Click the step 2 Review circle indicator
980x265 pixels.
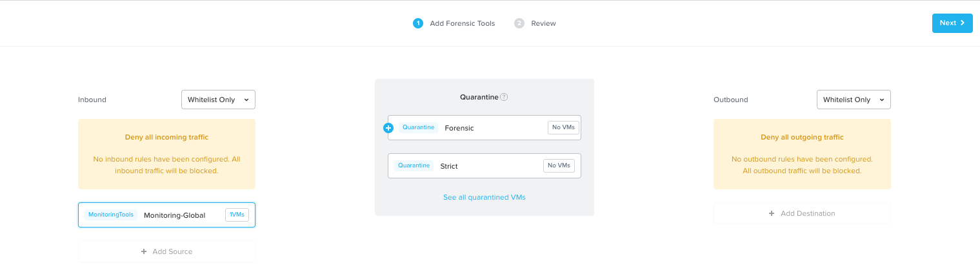point(519,23)
